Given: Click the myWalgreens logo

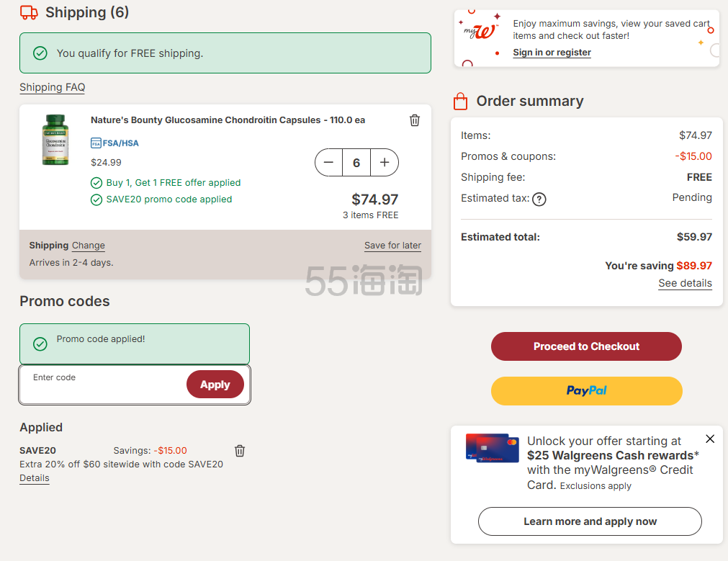Looking at the screenshot, I should coord(480,32).
